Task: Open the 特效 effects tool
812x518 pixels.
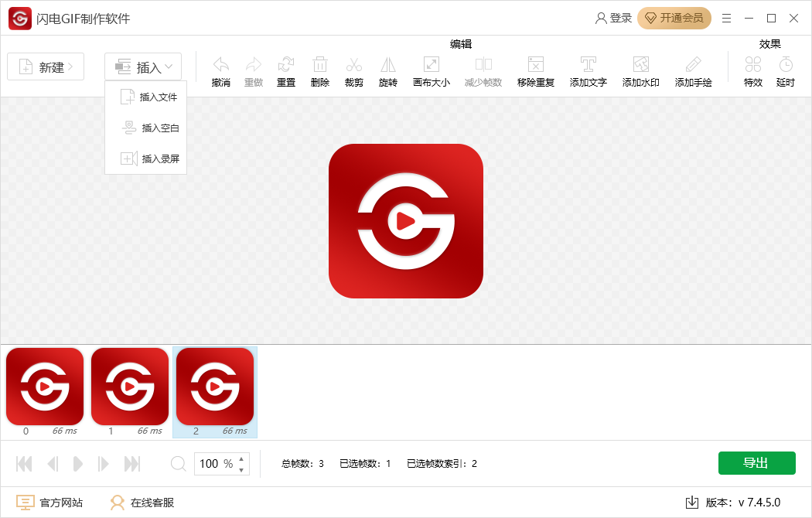Action: tap(753, 65)
